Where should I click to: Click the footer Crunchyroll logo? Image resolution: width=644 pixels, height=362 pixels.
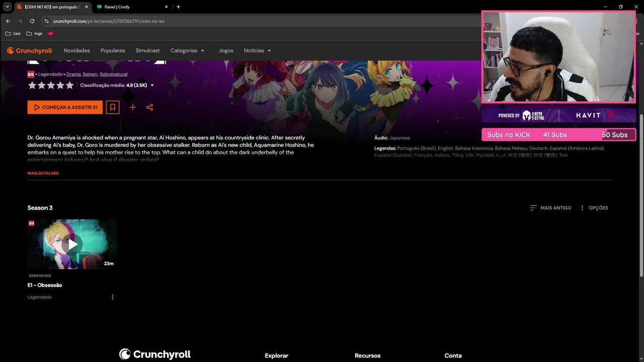point(155,354)
